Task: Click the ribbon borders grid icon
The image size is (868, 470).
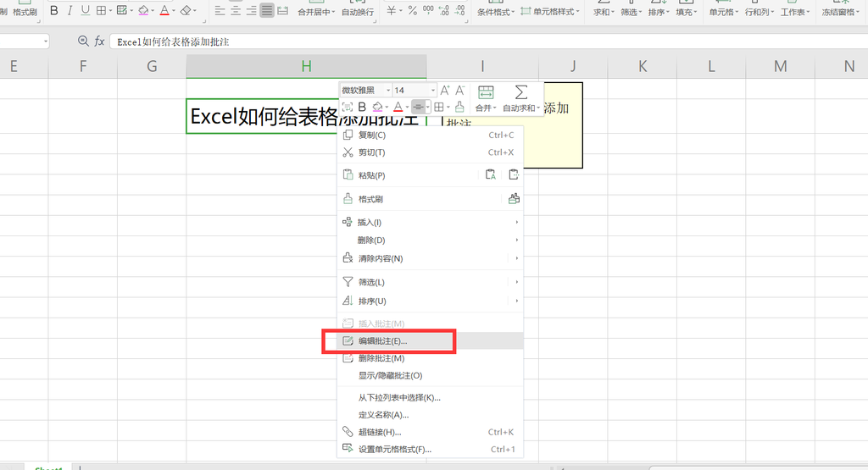Action: tap(102, 10)
